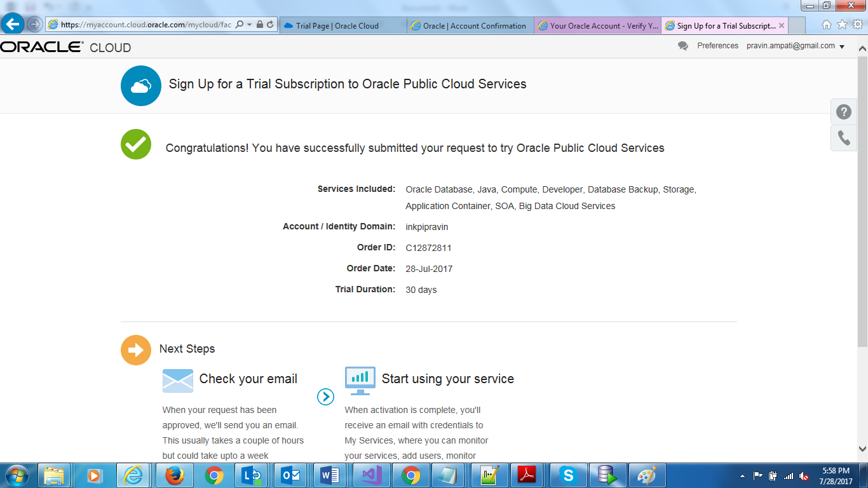868x488 pixels.
Task: Click the phone contact icon on right edge
Action: tap(843, 138)
